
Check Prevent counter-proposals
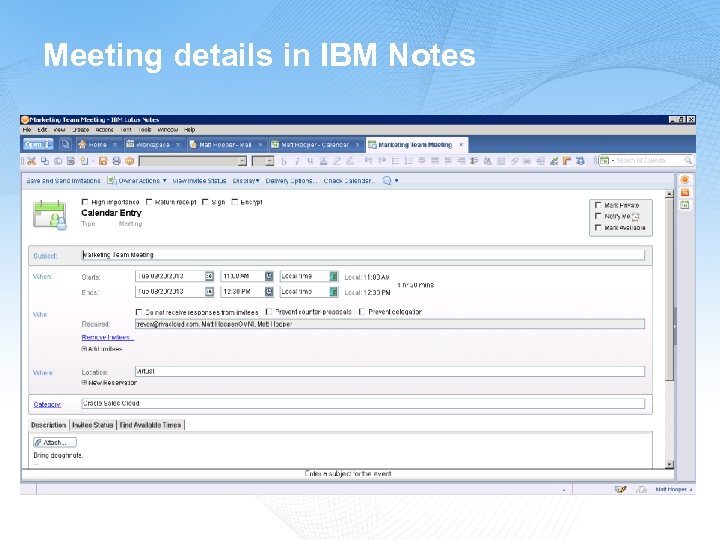coord(269,312)
